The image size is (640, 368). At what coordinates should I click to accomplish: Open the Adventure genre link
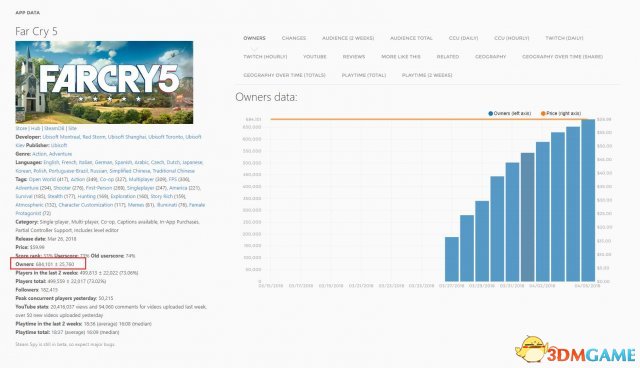tap(60, 154)
